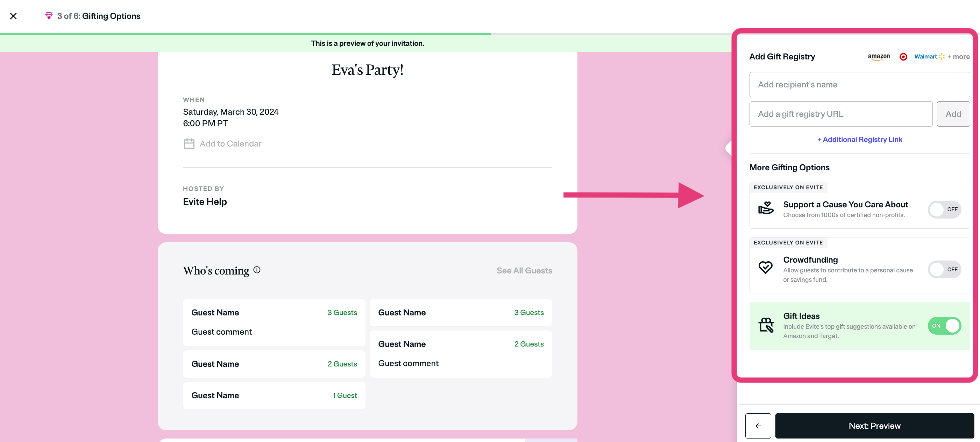Click the Gift Ideas gift box icon
980x442 pixels.
[x=766, y=325]
